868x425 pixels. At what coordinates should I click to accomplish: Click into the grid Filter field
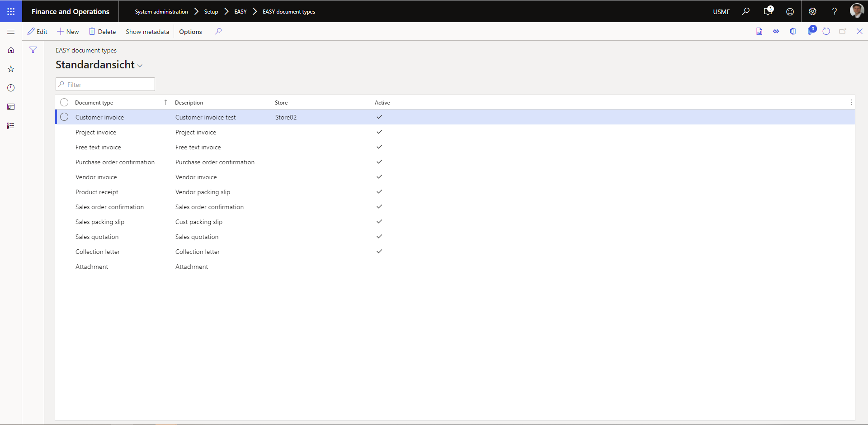(x=105, y=84)
